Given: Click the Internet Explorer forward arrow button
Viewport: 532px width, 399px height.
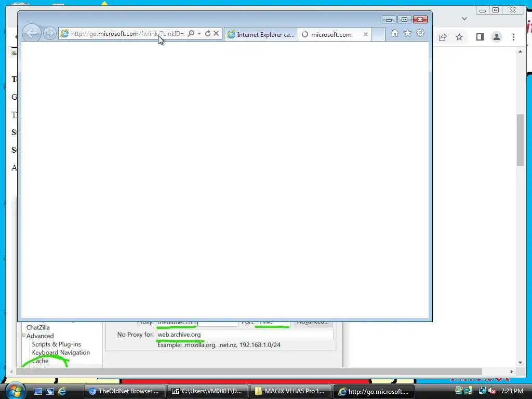Looking at the screenshot, I should tap(49, 34).
